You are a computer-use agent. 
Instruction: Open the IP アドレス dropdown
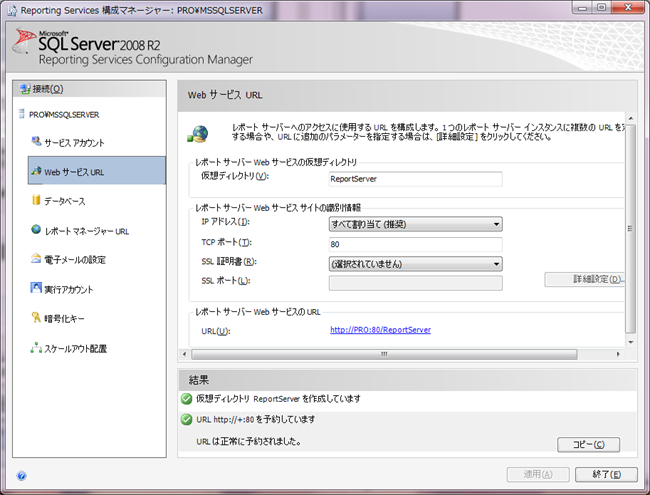click(x=415, y=224)
